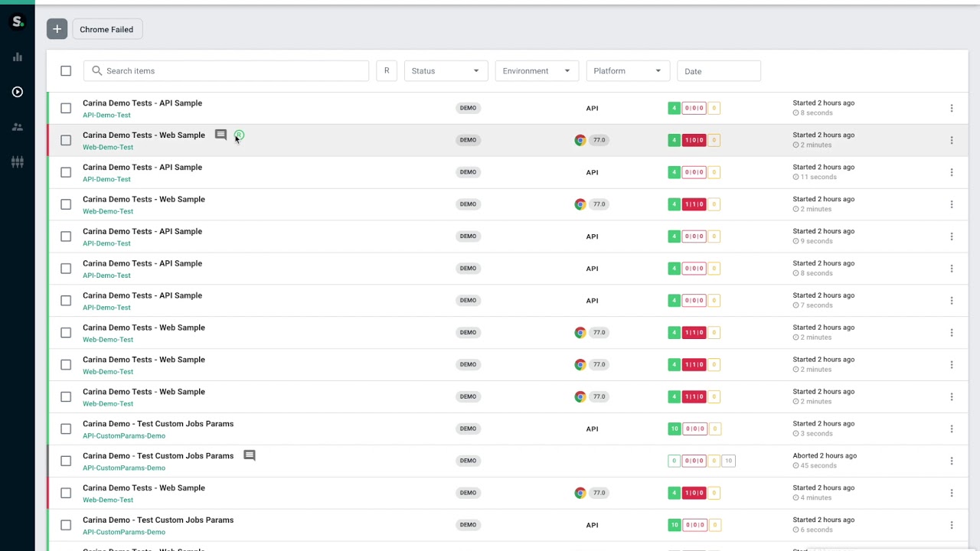Open Custom Jobs Params run lasting 6 seconds
The height and width of the screenshot is (551, 980).
point(158,520)
